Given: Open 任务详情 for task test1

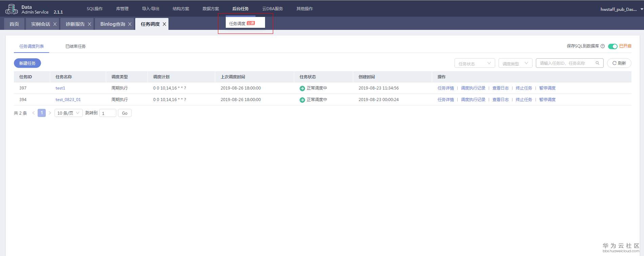Looking at the screenshot, I should pyautogui.click(x=446, y=88).
